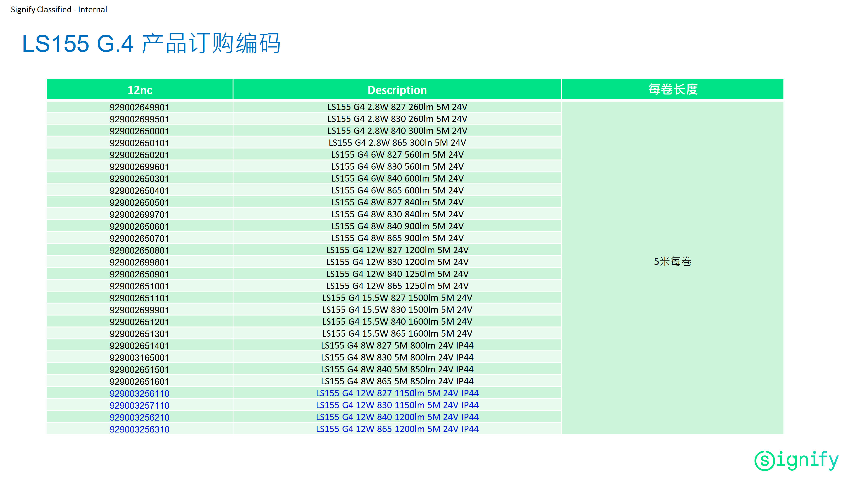The height and width of the screenshot is (488, 868).
Task: Select code 929002650301
Action: pos(139,179)
